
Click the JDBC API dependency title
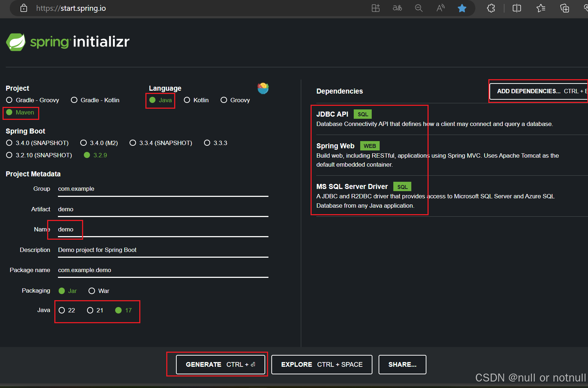pyautogui.click(x=332, y=114)
